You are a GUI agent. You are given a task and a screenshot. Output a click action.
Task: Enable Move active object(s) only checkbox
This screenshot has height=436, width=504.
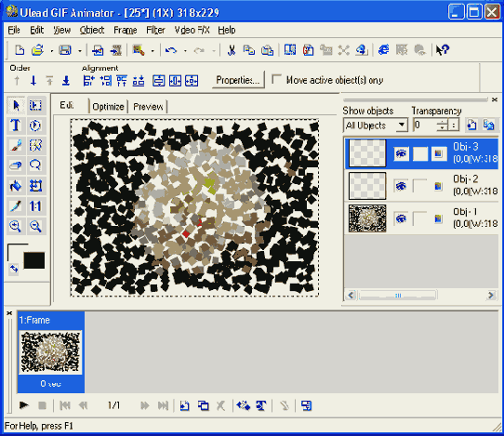tap(276, 79)
